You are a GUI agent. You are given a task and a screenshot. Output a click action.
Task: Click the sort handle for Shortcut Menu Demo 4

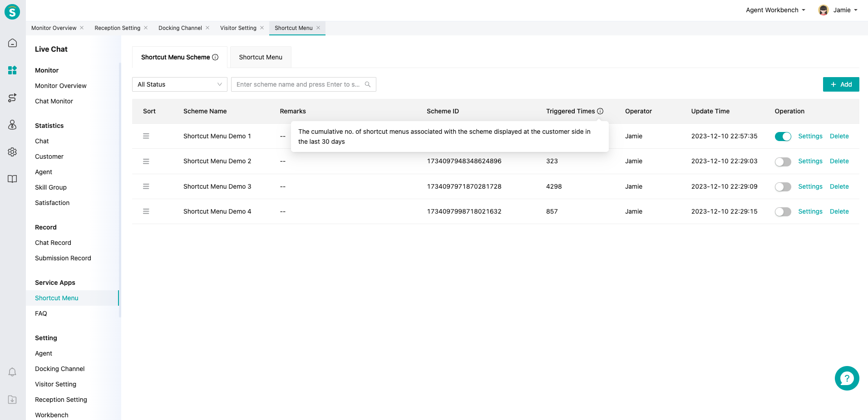pyautogui.click(x=146, y=211)
